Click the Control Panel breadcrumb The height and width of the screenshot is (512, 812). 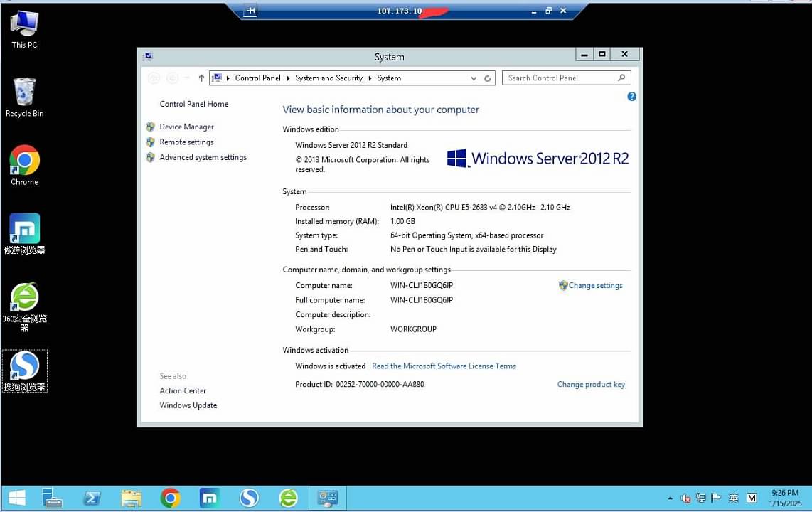point(257,78)
